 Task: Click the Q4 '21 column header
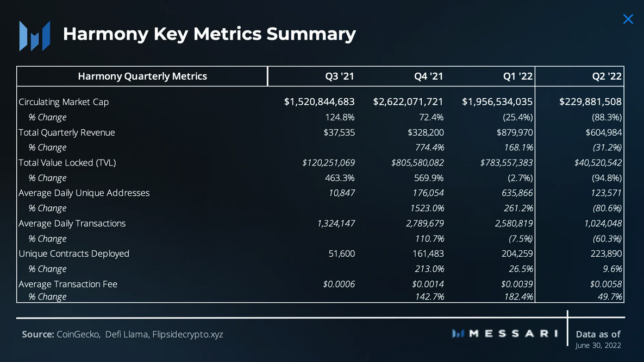click(x=428, y=77)
